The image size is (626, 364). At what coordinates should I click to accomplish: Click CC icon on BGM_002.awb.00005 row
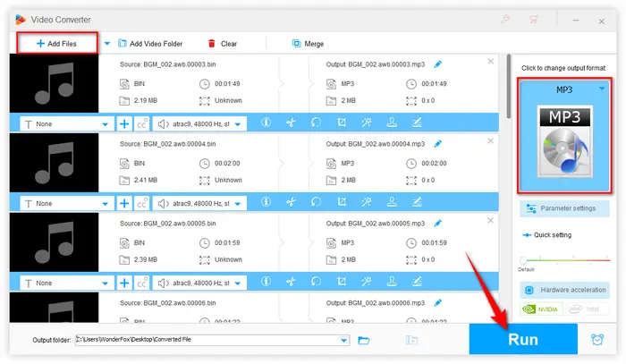coord(141,283)
